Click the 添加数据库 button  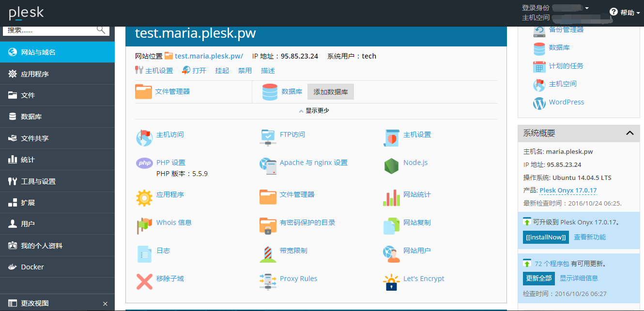[x=331, y=92]
